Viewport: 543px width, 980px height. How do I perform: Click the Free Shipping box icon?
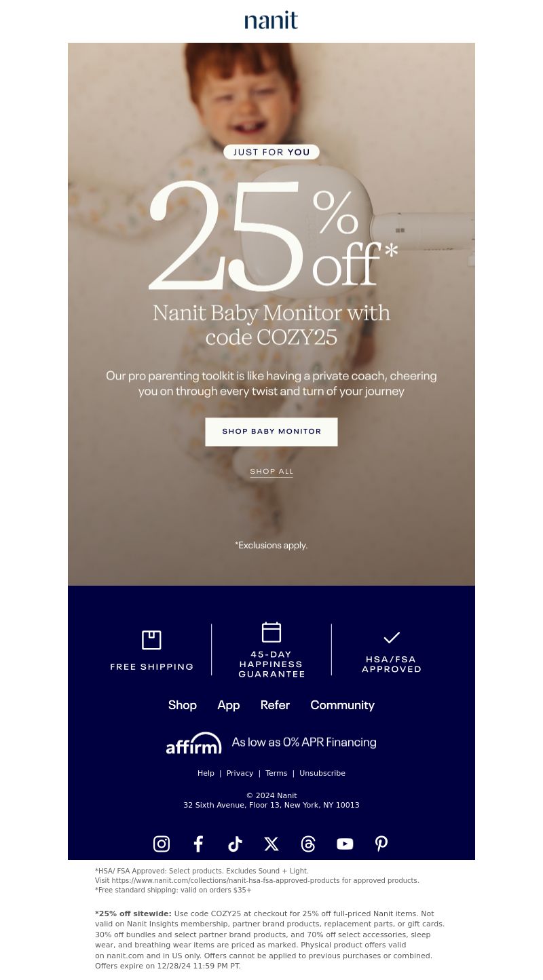tap(151, 640)
